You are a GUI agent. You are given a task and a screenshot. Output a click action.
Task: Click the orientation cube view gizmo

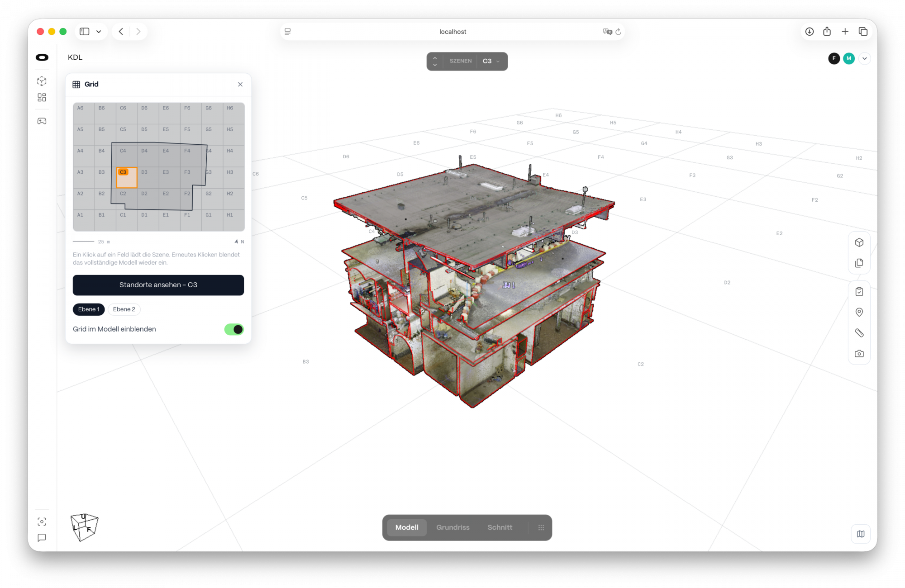[84, 527]
